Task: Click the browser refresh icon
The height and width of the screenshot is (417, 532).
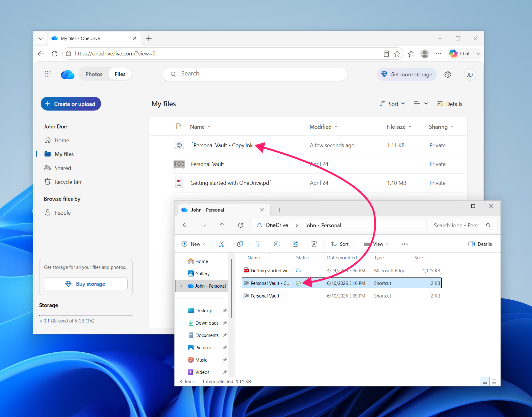Action: pyautogui.click(x=55, y=54)
